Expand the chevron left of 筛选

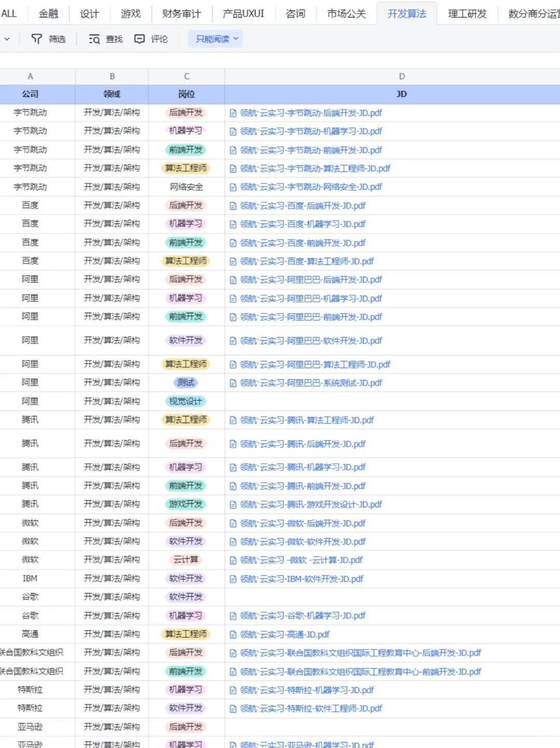7,39
